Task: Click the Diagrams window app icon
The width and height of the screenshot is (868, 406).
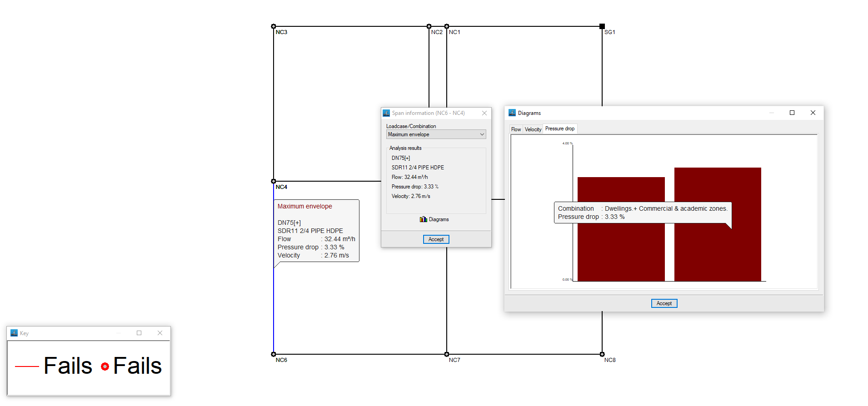Action: [512, 113]
